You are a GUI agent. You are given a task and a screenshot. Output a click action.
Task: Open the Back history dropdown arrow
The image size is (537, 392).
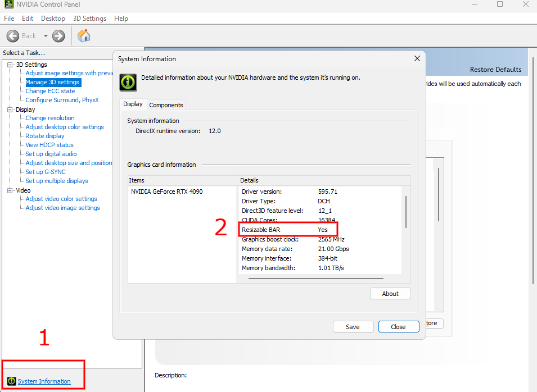(x=46, y=36)
